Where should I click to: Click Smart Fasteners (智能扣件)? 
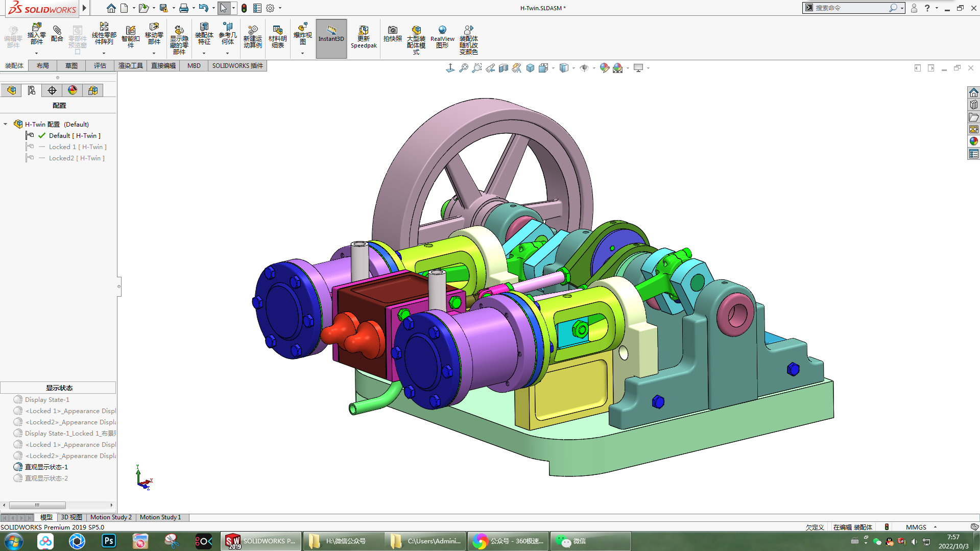[131, 37]
